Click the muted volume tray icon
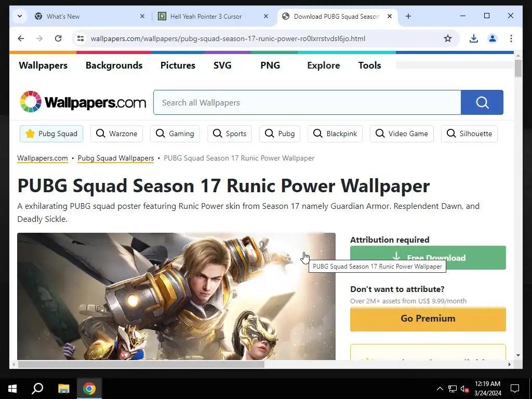The image size is (532, 399). coord(464,389)
